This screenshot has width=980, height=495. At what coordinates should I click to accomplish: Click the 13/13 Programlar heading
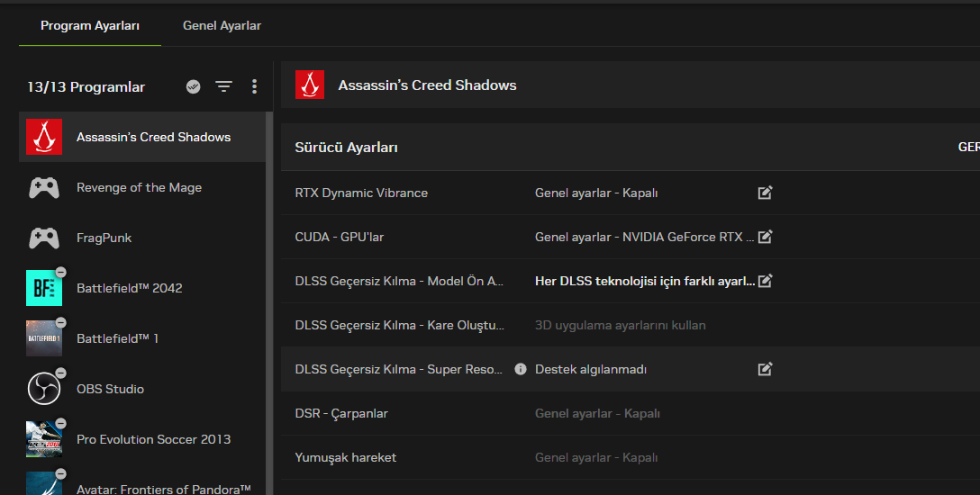pos(86,86)
